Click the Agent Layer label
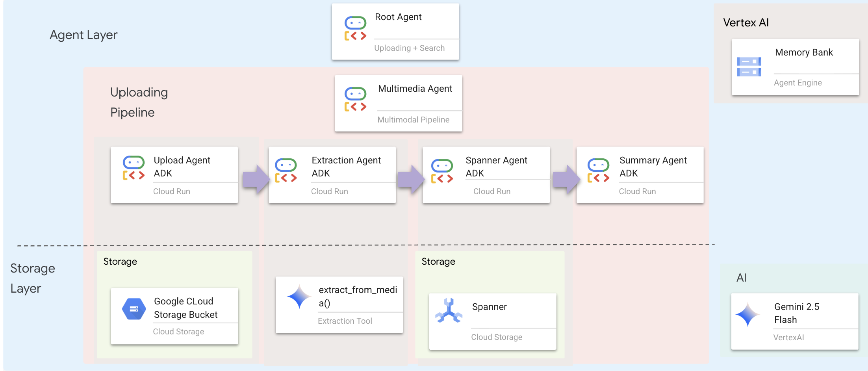The height and width of the screenshot is (371, 868). 83,35
